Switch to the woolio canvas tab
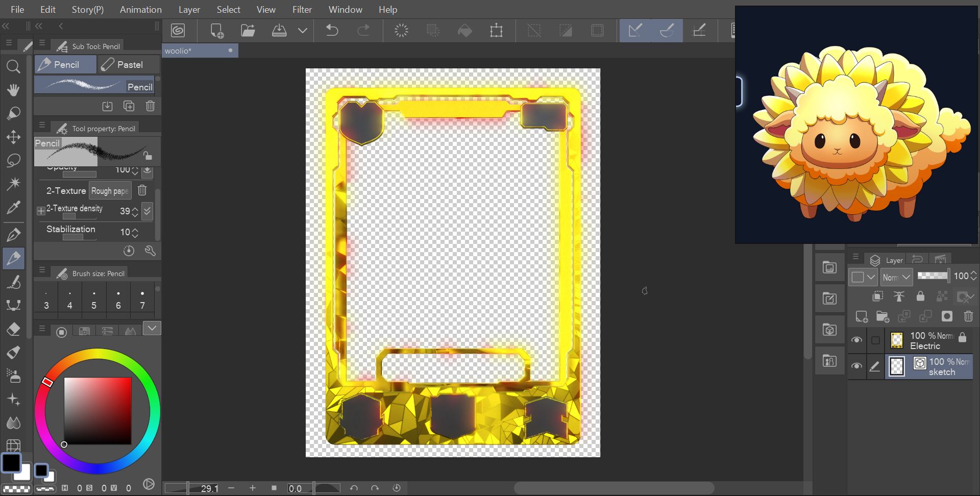Viewport: 980px width, 496px height. coord(200,51)
